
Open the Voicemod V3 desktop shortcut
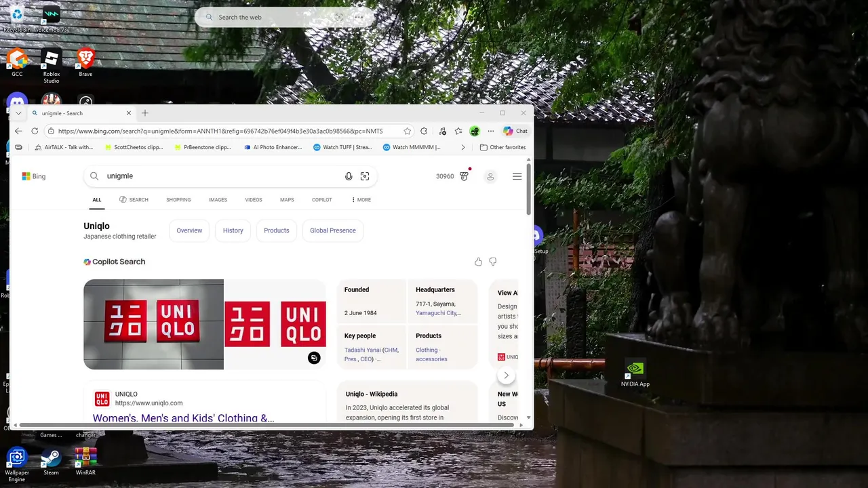point(52,18)
